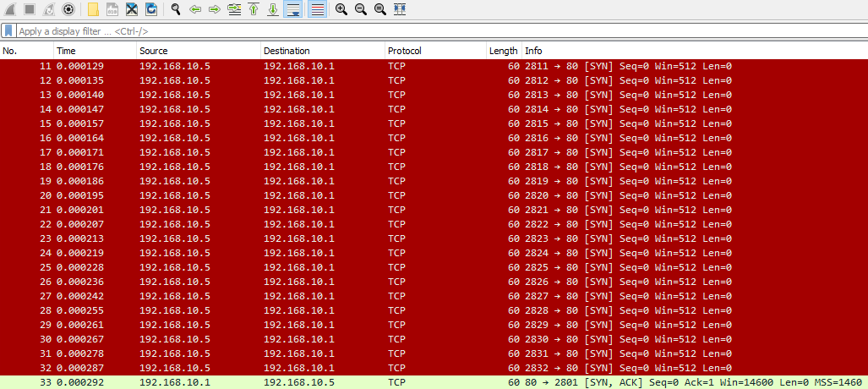Sort by the Destination column header

point(323,51)
